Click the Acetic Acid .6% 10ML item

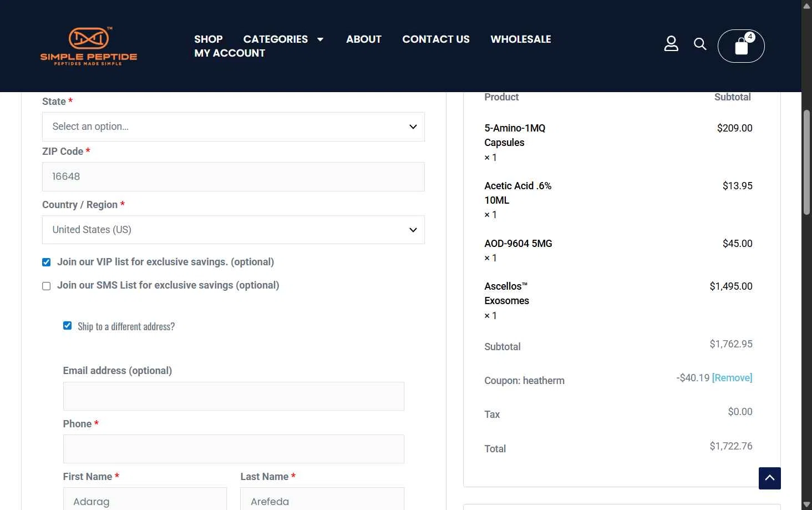(518, 193)
